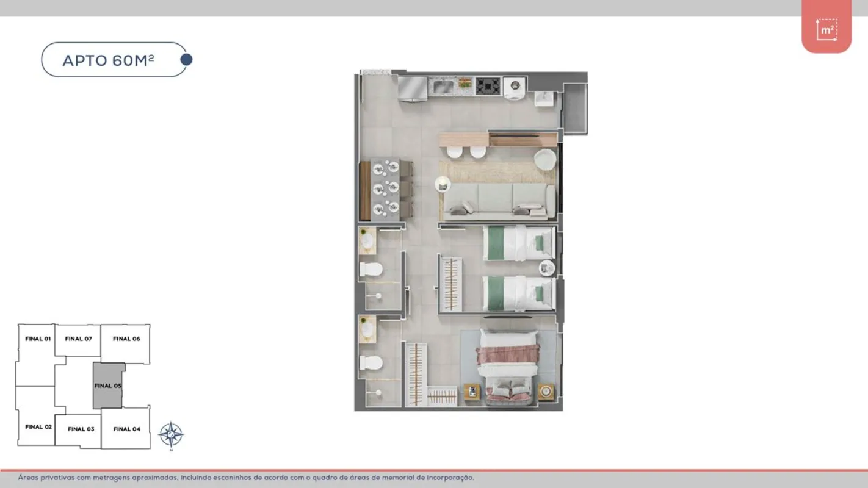Click the kitchen sink basin on the granite counter
868x488 pixels.
443,87
